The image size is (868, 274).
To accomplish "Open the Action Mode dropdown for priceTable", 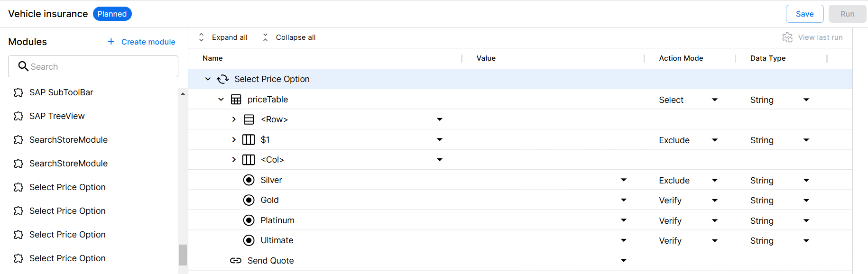I will 714,100.
